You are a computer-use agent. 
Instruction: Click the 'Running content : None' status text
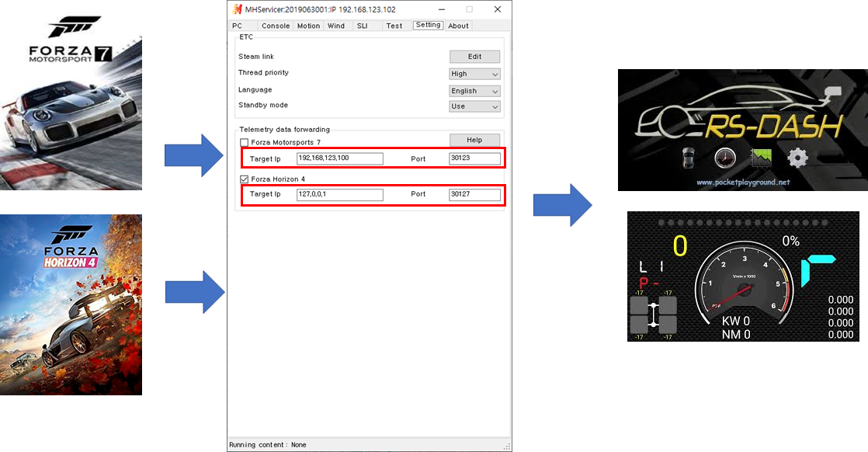point(267,445)
